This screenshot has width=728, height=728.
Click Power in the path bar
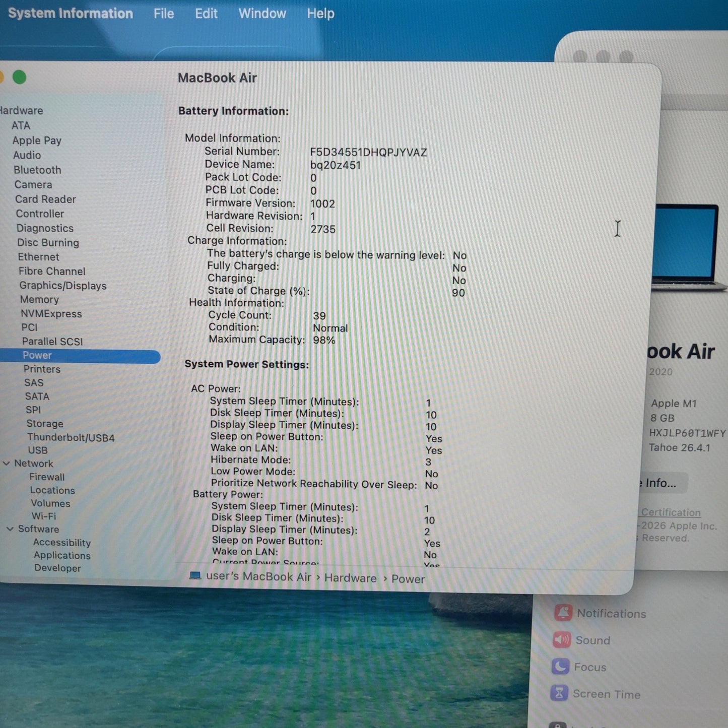tap(408, 579)
